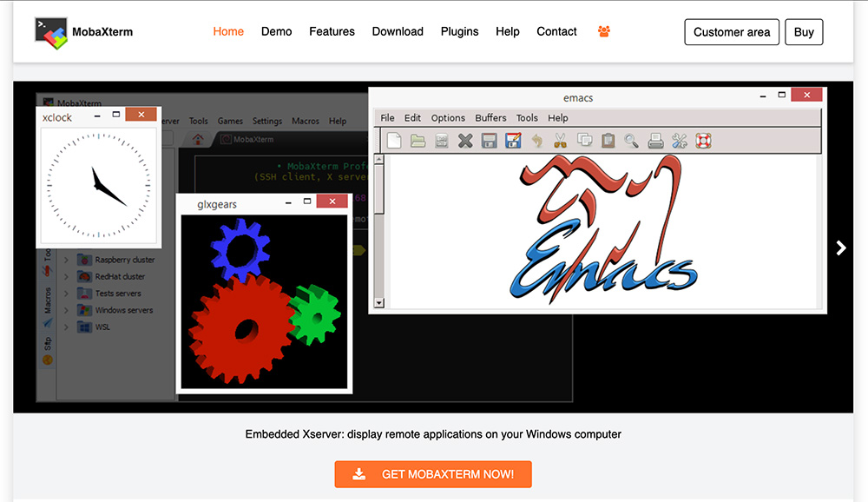
Task: Click the MobaXterm logo icon in the header
Action: (51, 33)
